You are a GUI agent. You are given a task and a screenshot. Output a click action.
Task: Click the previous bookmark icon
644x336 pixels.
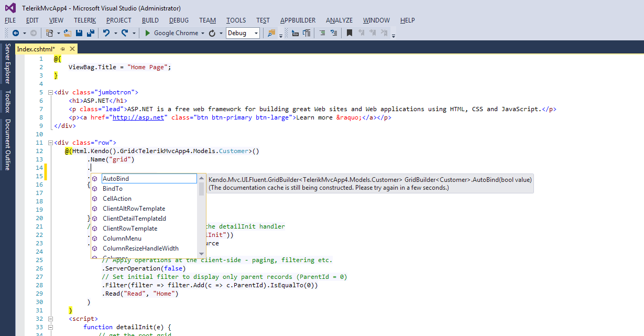pyautogui.click(x=362, y=33)
